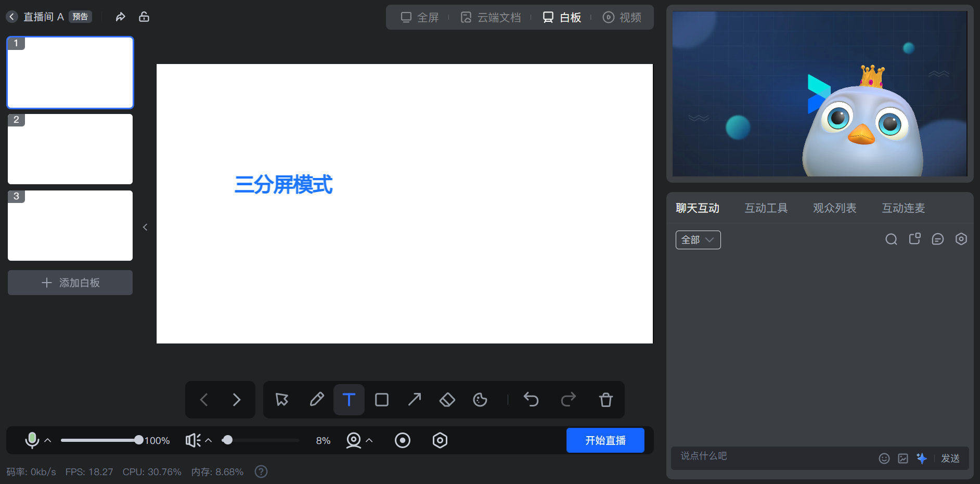
Task: Click the 添加白板 button
Action: (x=70, y=283)
